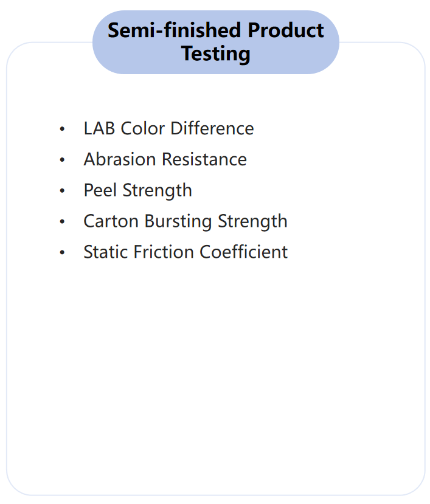
Task: Click the Semi-finished Product Testing header pill
Action: [x=216, y=42]
